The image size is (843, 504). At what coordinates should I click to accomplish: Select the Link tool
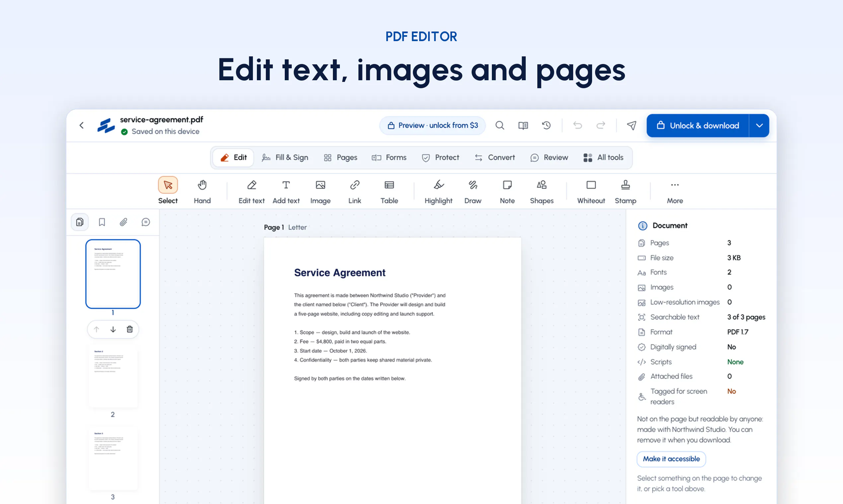pyautogui.click(x=354, y=191)
